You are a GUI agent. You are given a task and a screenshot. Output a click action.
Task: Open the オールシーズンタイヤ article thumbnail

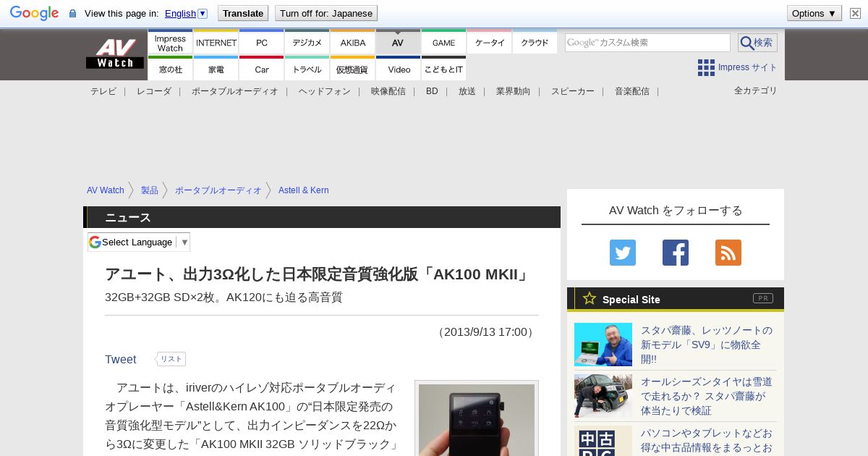603,396
